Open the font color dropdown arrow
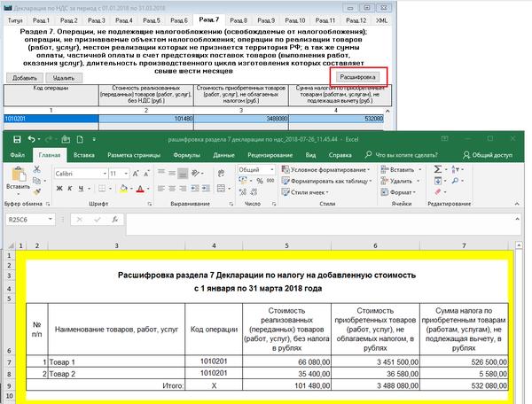The width and height of the screenshot is (532, 404). click(x=148, y=189)
